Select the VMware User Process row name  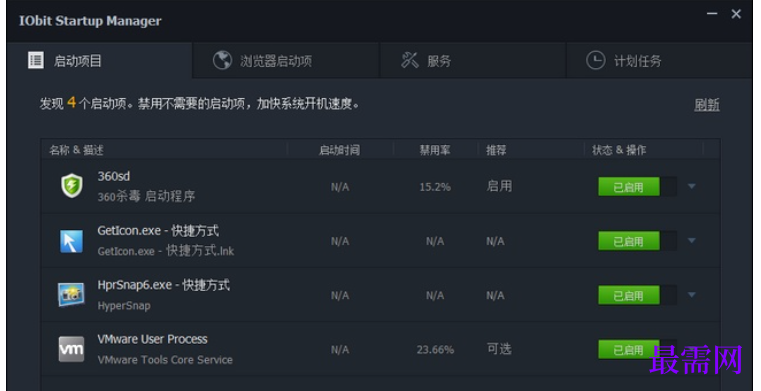tap(152, 339)
